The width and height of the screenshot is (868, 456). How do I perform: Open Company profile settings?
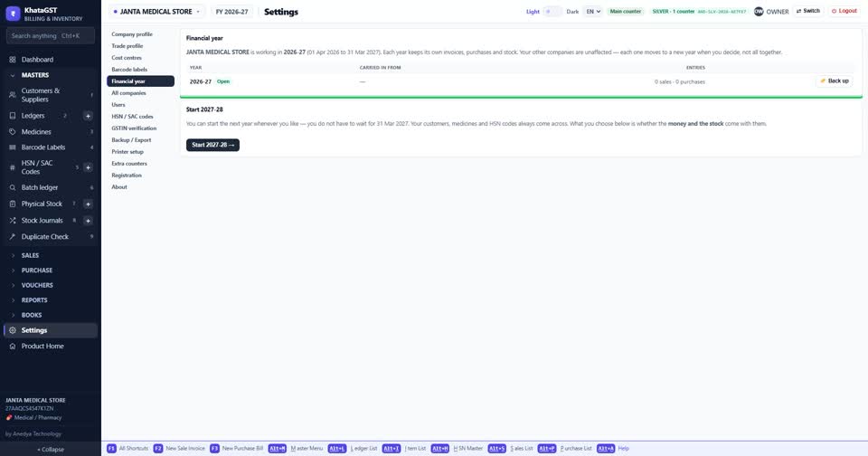141,34
